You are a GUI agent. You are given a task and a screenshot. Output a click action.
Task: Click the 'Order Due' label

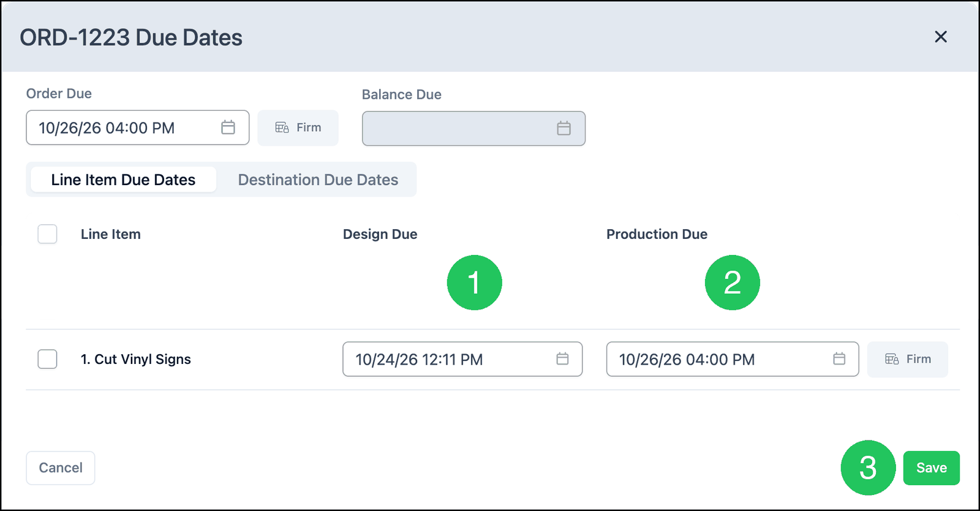coord(59,94)
